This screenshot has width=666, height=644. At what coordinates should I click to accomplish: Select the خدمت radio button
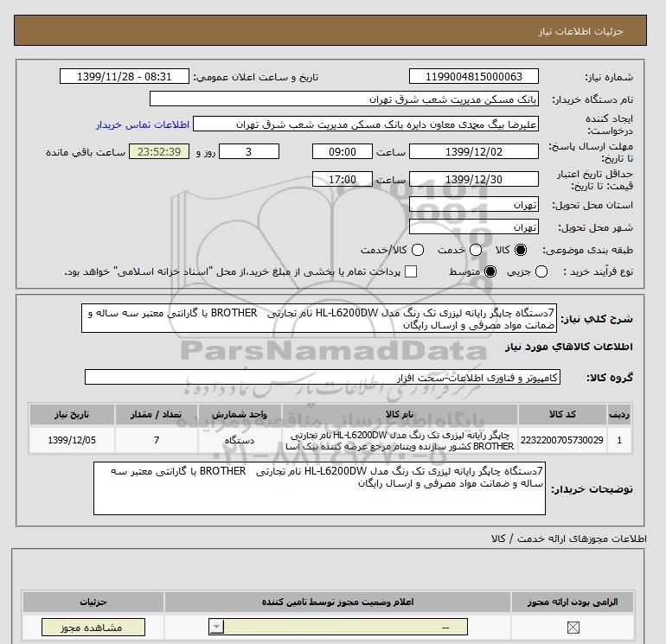[471, 251]
